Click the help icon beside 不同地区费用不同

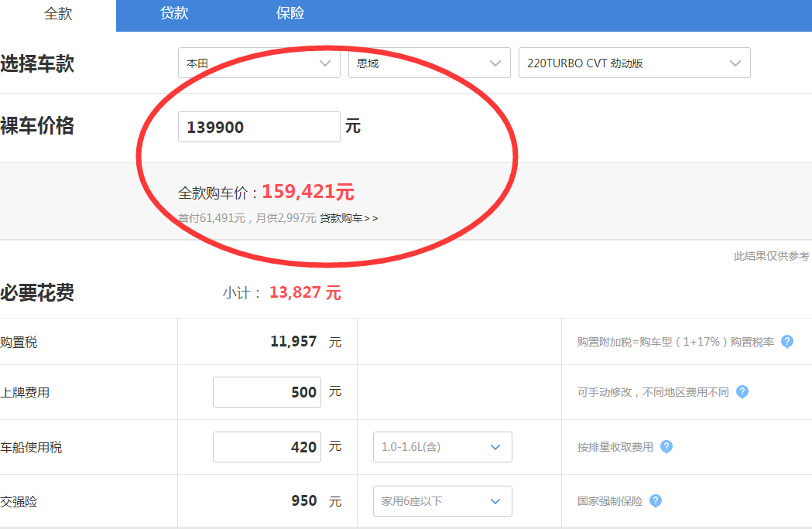[x=742, y=392]
